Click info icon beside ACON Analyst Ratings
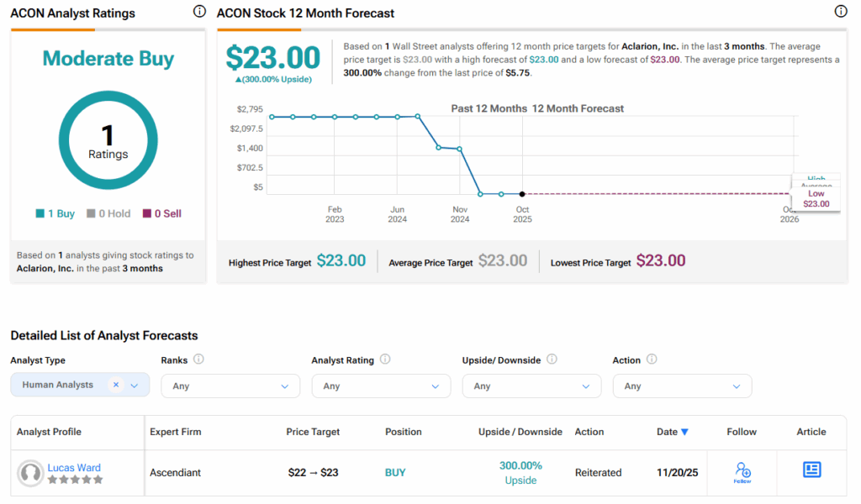Viewport: 861px width, 504px height. tap(199, 12)
